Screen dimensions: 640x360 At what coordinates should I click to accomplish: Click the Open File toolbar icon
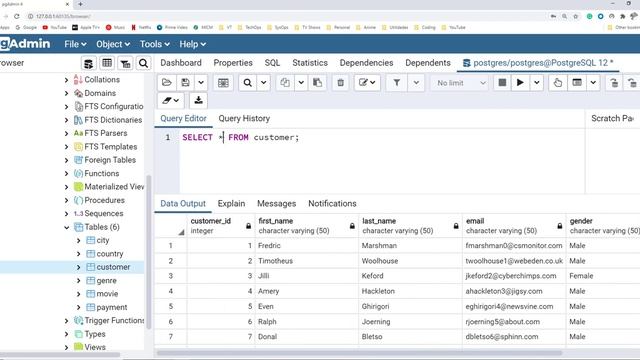[167, 83]
